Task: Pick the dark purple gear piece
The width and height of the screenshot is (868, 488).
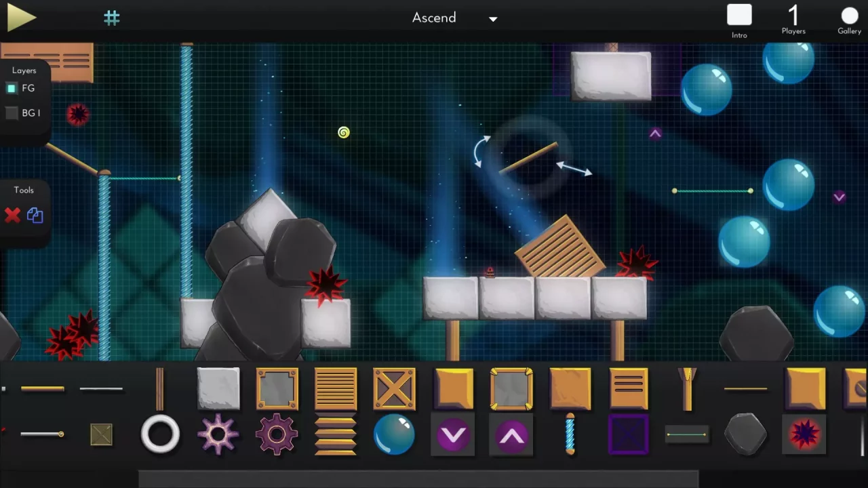Action: coord(277,434)
